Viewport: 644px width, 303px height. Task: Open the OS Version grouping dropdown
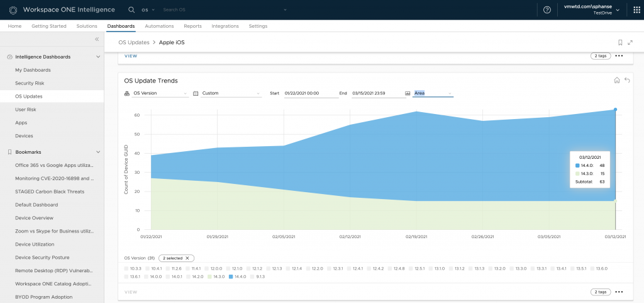[160, 93]
